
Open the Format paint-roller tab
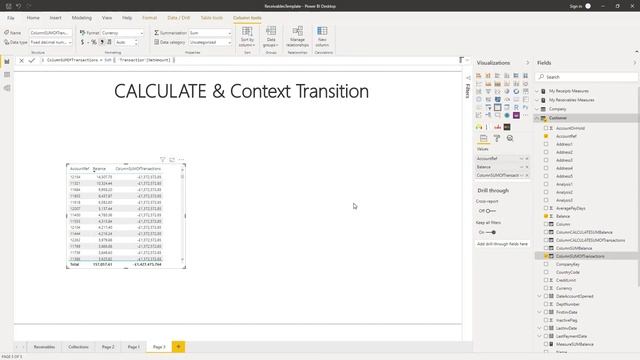click(x=497, y=138)
